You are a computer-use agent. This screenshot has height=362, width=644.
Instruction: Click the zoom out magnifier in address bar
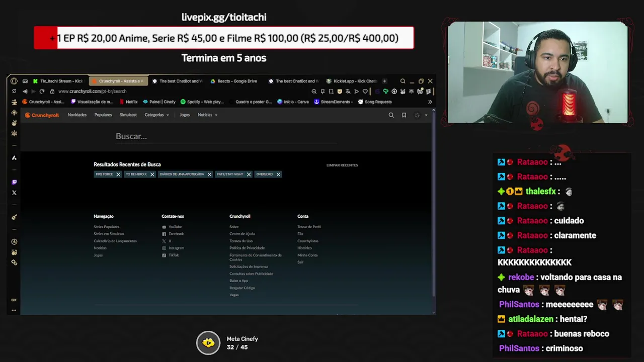pos(314,92)
